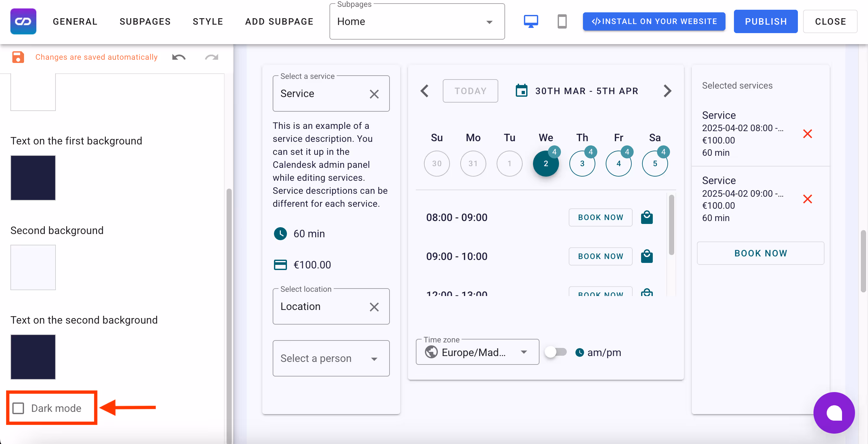The image size is (868, 444).
Task: Go to previous week arrow
Action: (425, 91)
